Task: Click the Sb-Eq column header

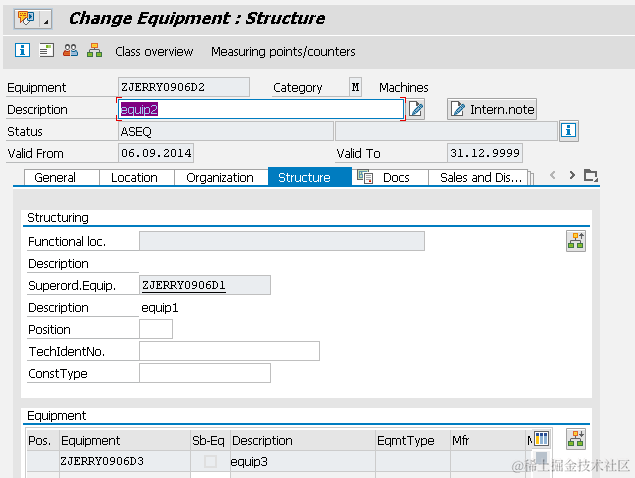Action: click(x=210, y=440)
